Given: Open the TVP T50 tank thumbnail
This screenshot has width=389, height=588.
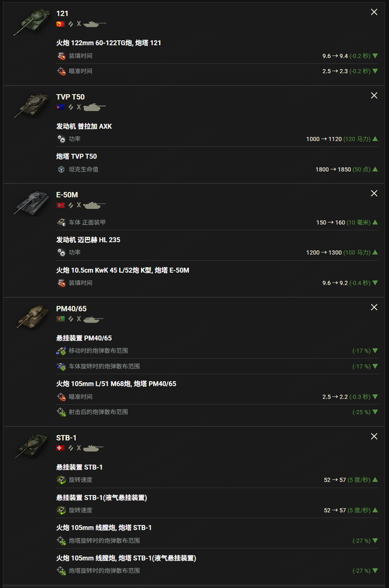Looking at the screenshot, I should pos(32,105).
